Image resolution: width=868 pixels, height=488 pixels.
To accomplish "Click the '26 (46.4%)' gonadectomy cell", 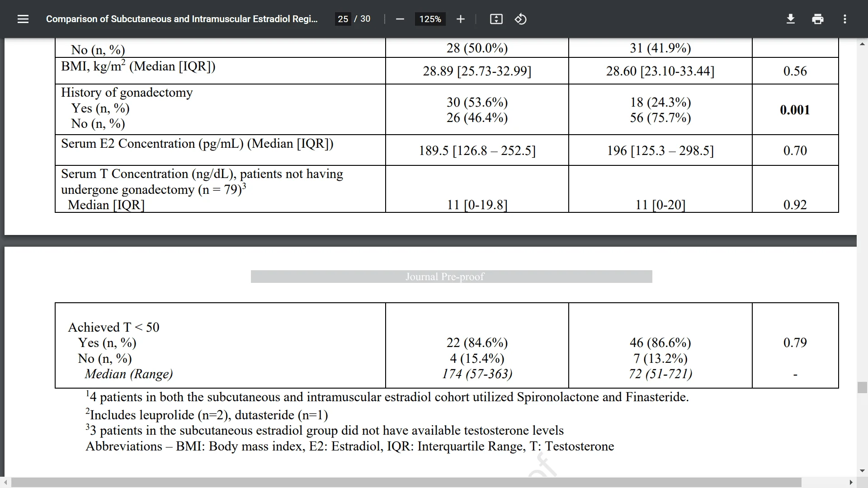I will tap(477, 118).
